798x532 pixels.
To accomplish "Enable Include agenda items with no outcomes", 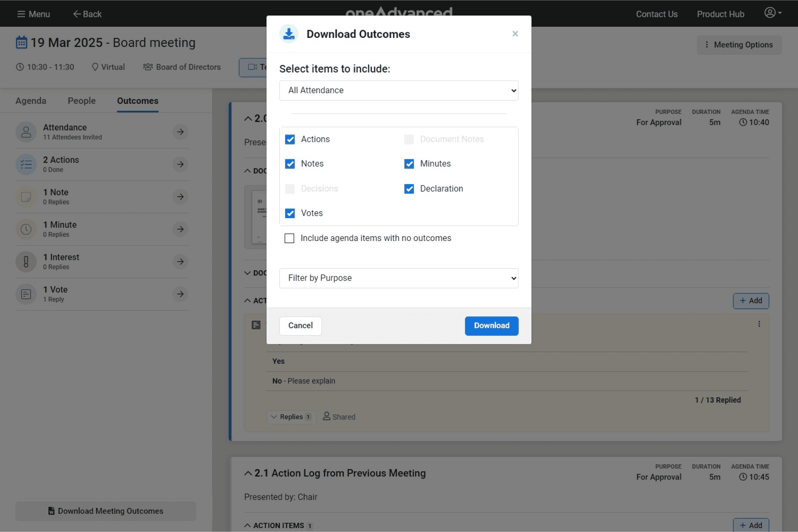I will coord(289,238).
